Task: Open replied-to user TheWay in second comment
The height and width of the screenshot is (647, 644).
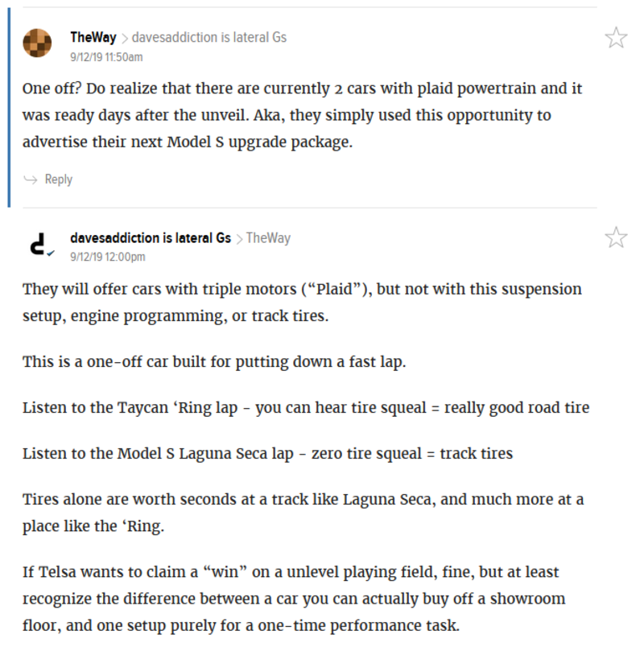Action: (x=268, y=238)
